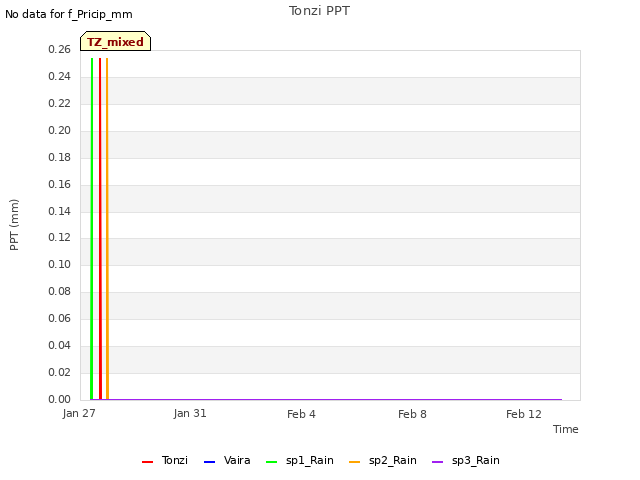640x480 pixels.
Task: Toggle the sp1_Rain legend entry
Action: (300, 460)
